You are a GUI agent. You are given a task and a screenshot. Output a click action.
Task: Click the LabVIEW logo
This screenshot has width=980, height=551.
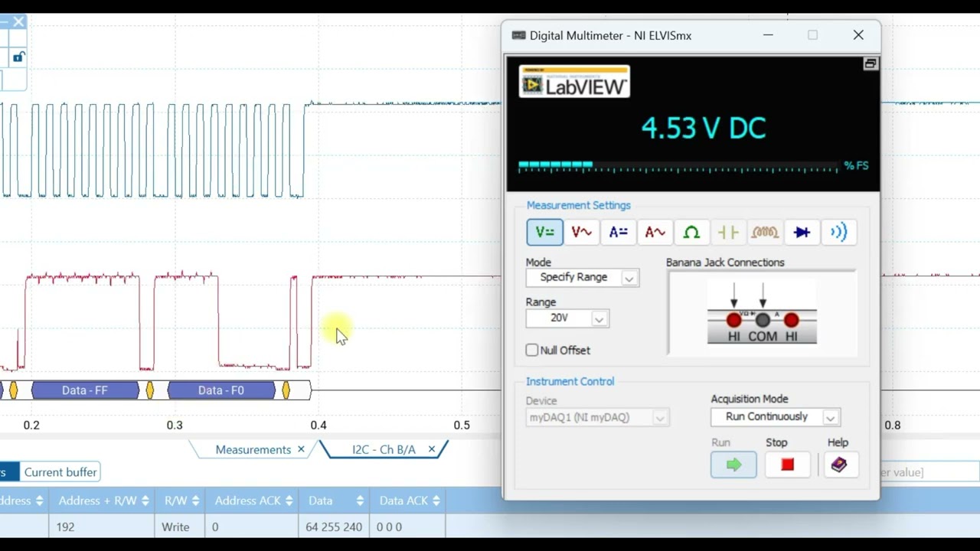tap(574, 81)
